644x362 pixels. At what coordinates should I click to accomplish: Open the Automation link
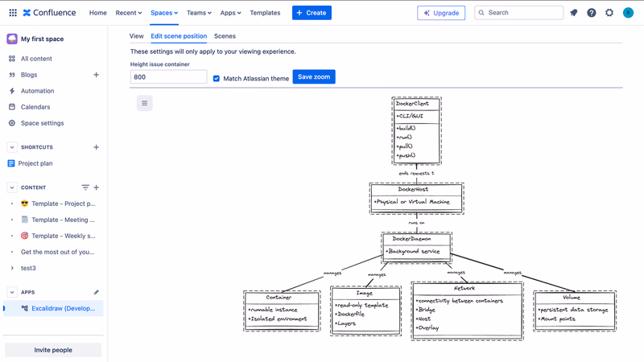pos(37,91)
